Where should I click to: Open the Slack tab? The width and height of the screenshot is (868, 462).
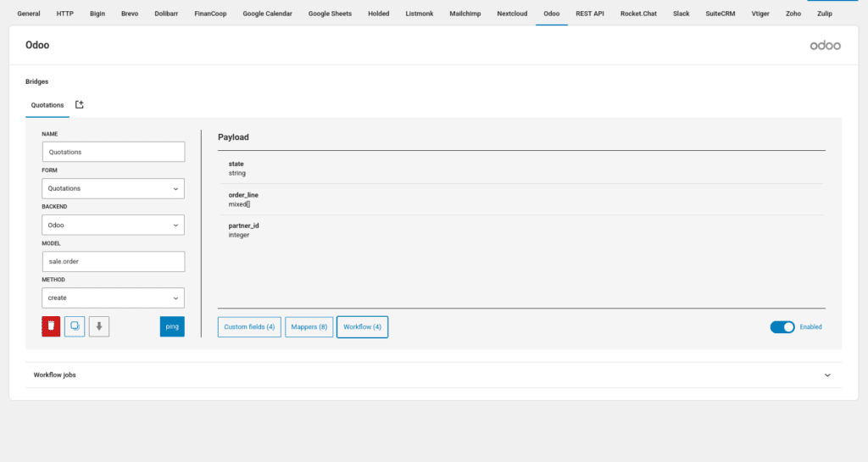pos(681,14)
